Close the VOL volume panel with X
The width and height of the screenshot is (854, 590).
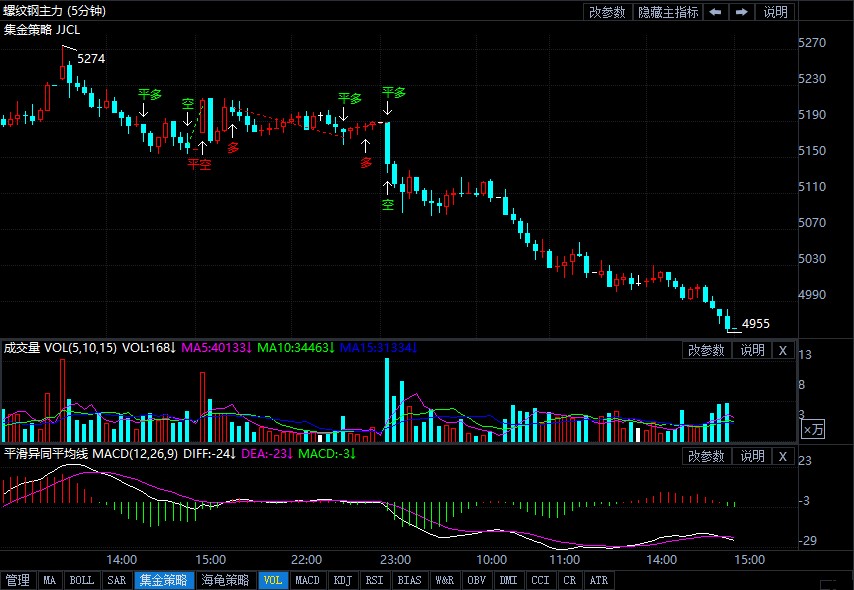[782, 350]
